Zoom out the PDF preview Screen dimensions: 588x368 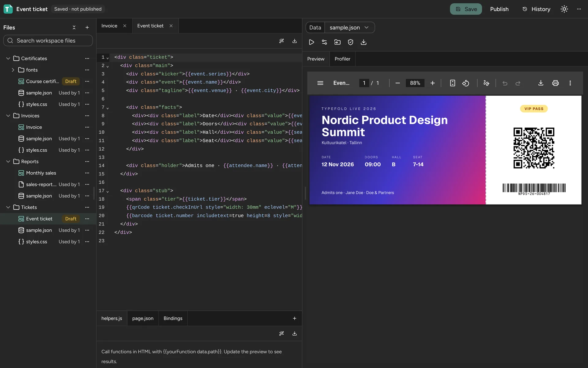[x=398, y=83]
